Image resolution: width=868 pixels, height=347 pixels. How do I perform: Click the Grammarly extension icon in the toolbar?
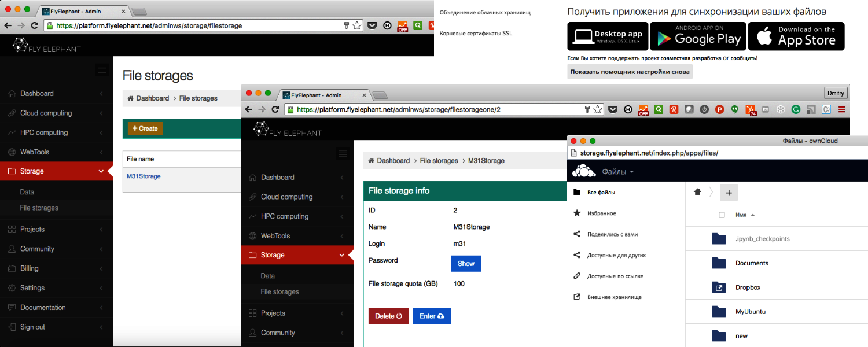(796, 109)
